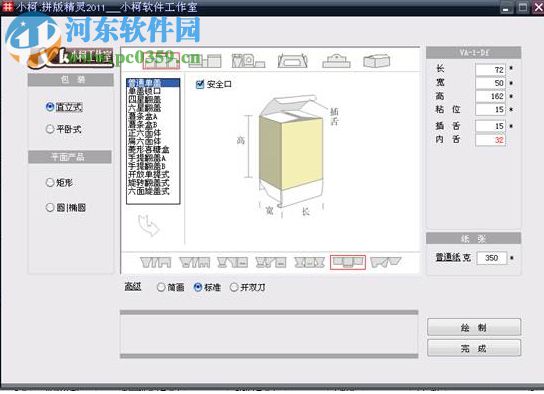Select the fourth bottom flap style thumbnail
This screenshot has height=394, width=544.
pyautogui.click(x=271, y=262)
